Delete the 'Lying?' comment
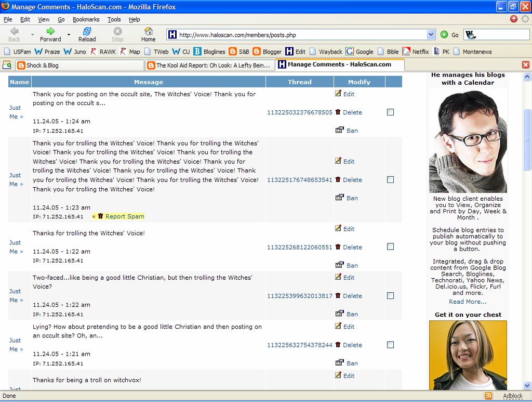Viewport: 532px width, 402px height. [x=349, y=345]
